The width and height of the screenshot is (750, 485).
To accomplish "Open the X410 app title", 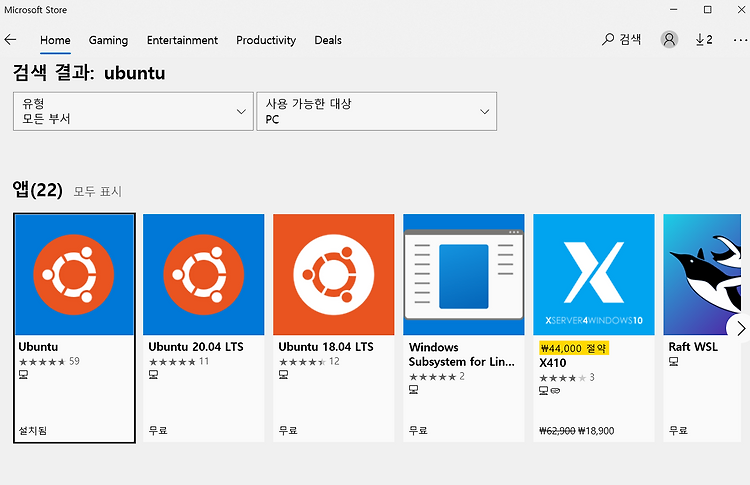I will click(x=553, y=363).
